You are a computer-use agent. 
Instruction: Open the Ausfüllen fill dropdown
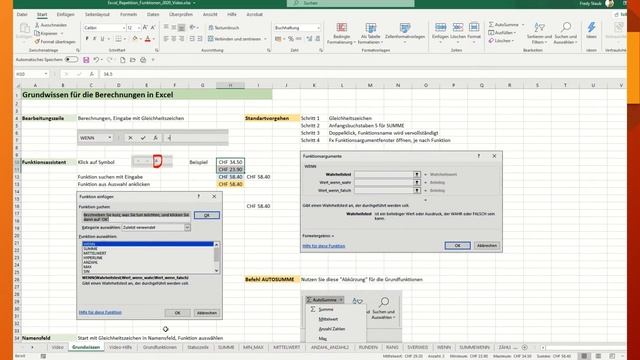(x=502, y=33)
